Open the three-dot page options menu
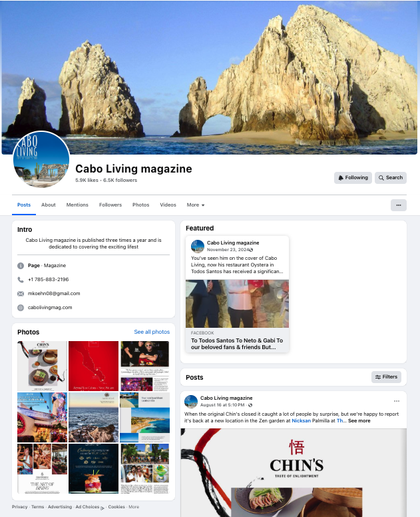Viewport: 420px width, 517px height. coord(398,205)
